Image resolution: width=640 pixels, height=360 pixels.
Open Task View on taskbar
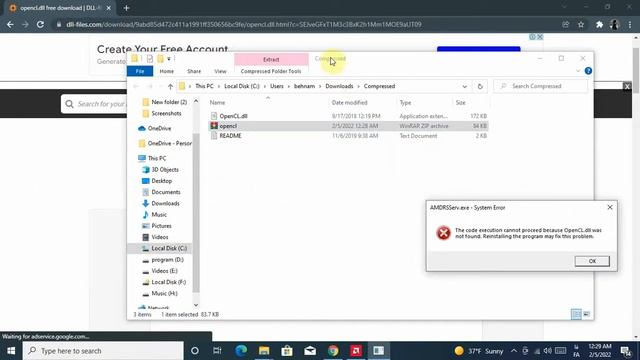217,351
